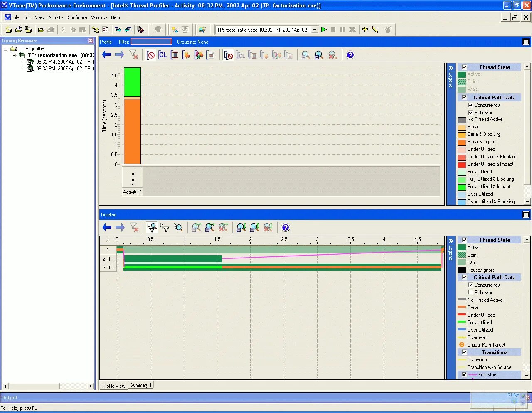The width and height of the screenshot is (532, 413).
Task: Click the Filter input field
Action: 151,42
